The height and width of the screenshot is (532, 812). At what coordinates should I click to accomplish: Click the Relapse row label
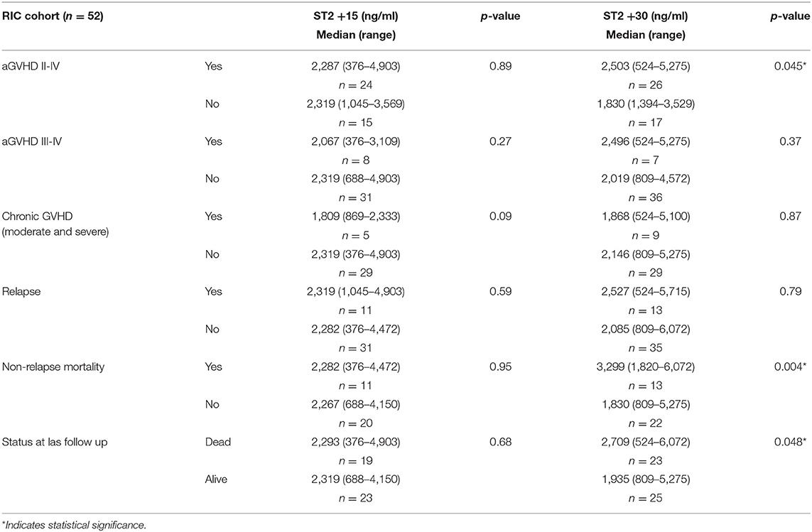coord(21,292)
